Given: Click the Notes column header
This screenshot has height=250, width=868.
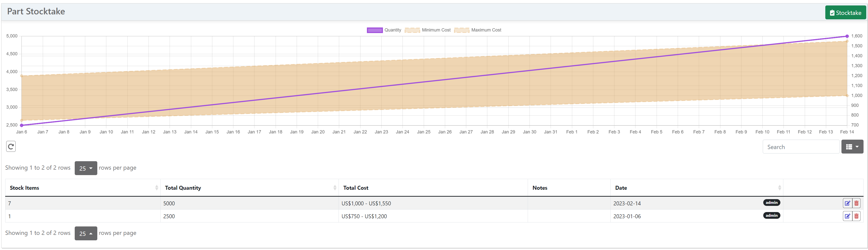Looking at the screenshot, I should [539, 188].
